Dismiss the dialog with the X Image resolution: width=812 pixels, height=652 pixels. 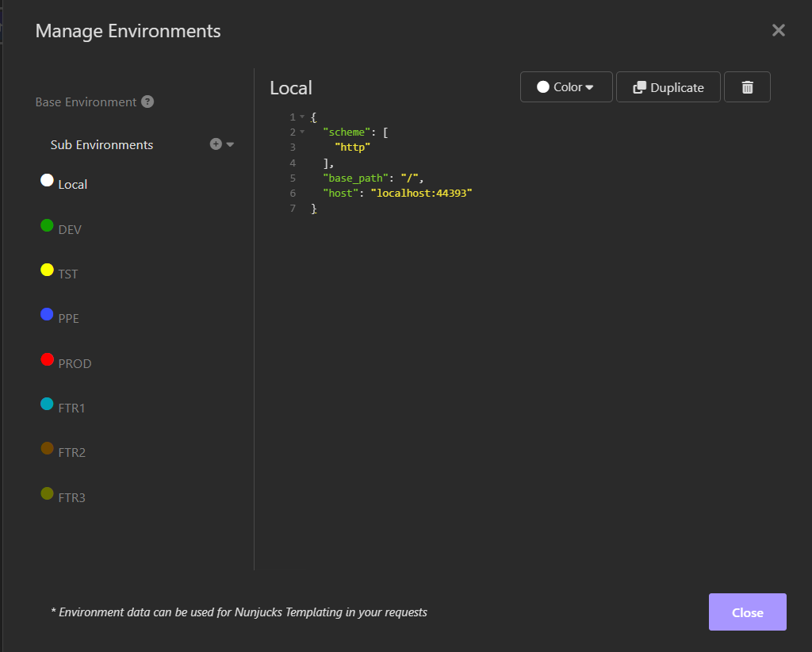tap(778, 30)
